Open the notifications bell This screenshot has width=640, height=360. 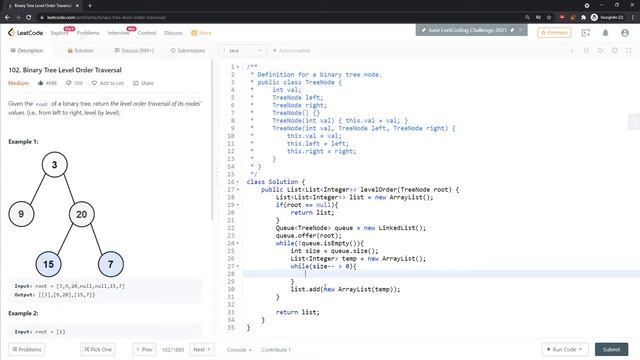pyautogui.click(x=605, y=33)
